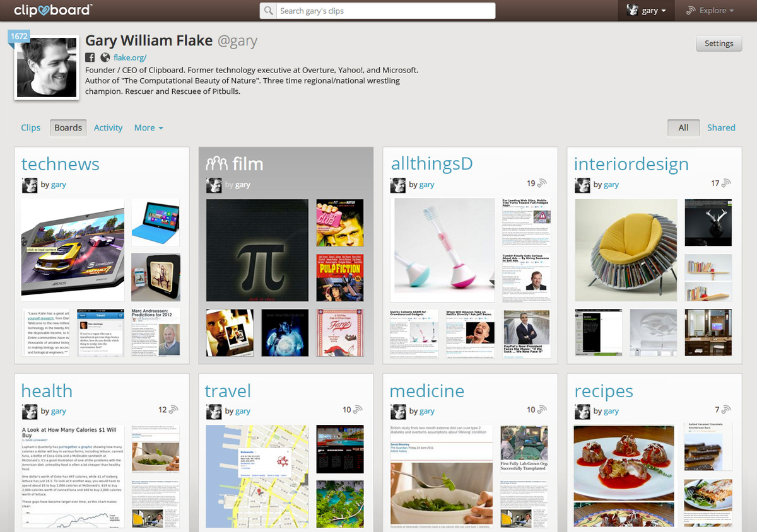This screenshot has height=532, width=757.
Task: Click the search magnifier icon
Action: click(269, 11)
